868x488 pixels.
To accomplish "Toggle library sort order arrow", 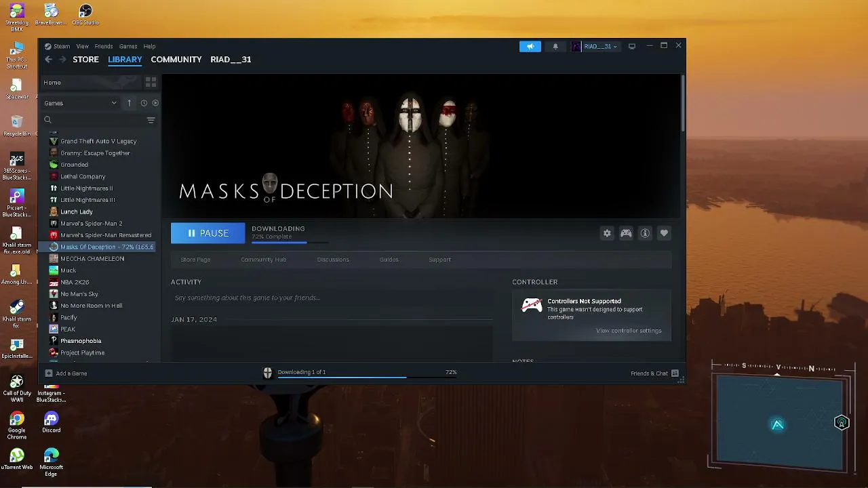I will coord(129,103).
